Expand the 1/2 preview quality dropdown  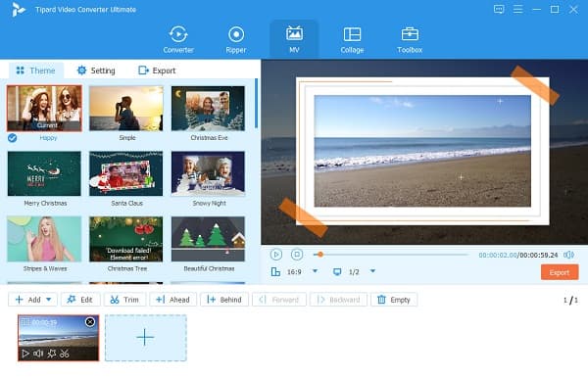point(372,271)
